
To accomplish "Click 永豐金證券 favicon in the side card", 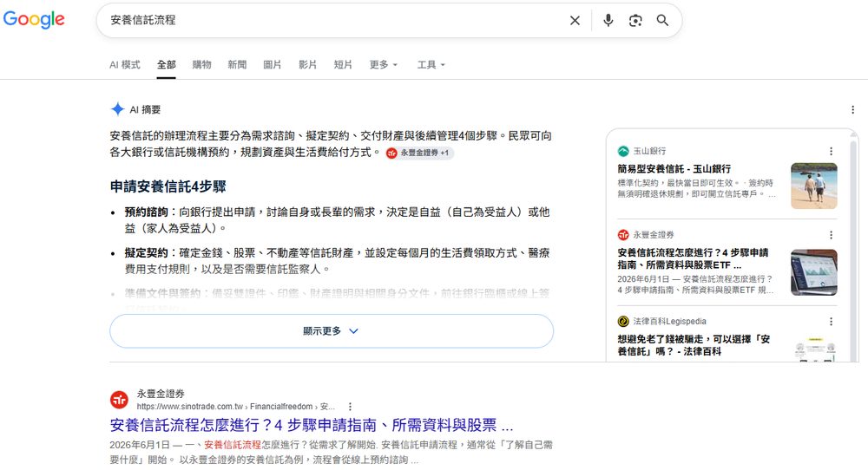I will (623, 235).
